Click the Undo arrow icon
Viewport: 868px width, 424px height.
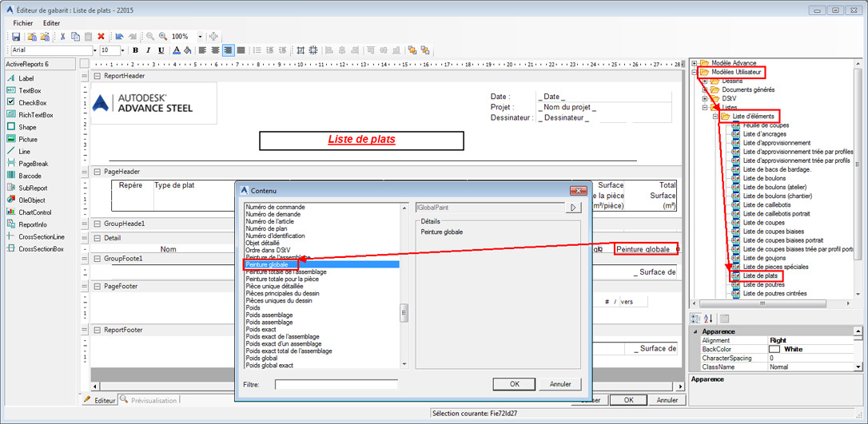coord(119,37)
